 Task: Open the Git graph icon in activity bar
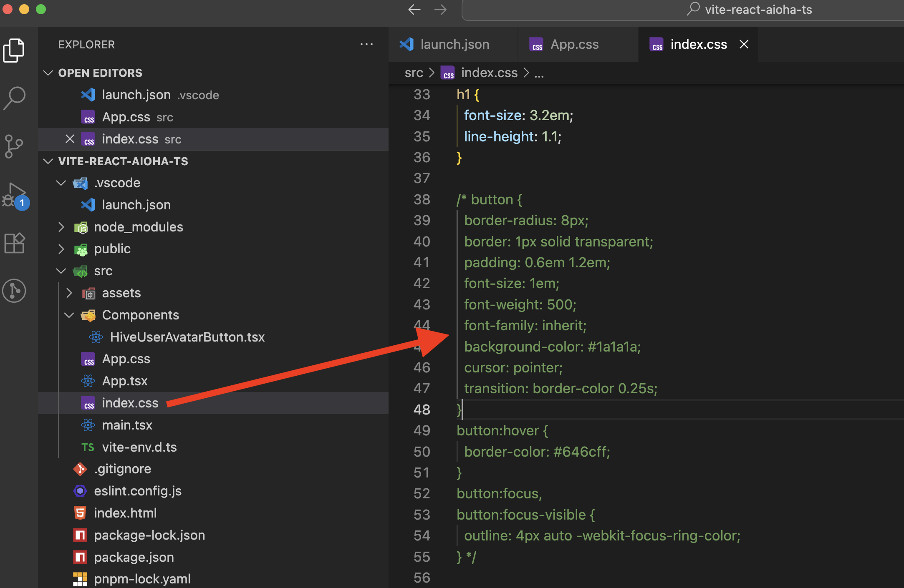pos(14,291)
